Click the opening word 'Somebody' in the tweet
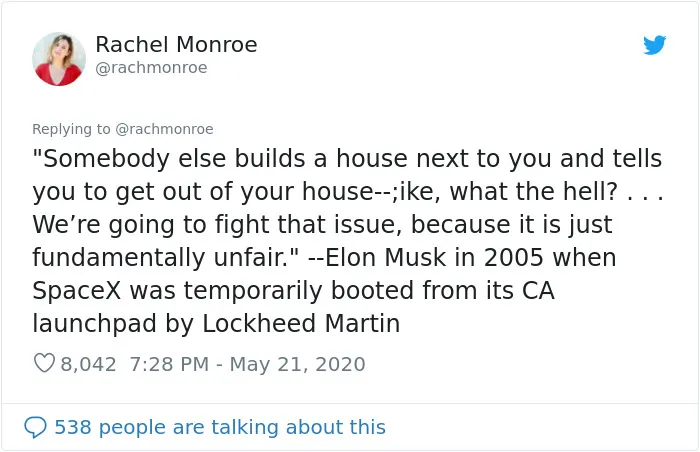 (106, 159)
